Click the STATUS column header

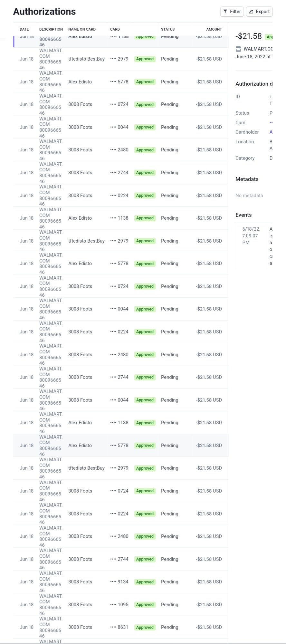[x=168, y=29]
